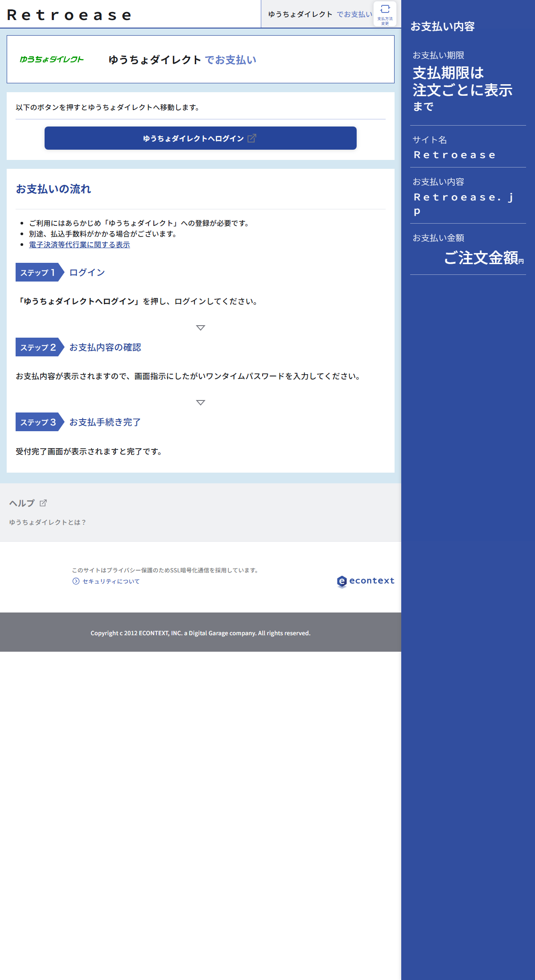Screen dimensions: 535x980
Task: Click the お支払いの流れ section heading
Action: pyautogui.click(x=53, y=189)
